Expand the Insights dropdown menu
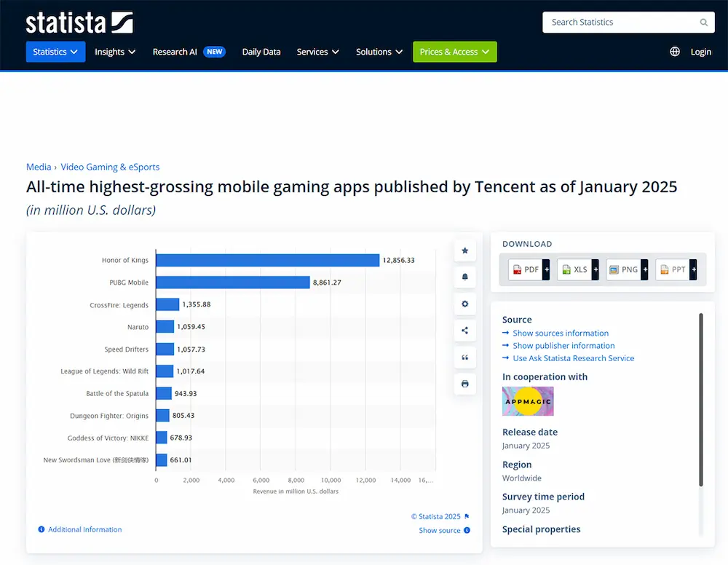Image resolution: width=728 pixels, height=565 pixels. coord(115,52)
